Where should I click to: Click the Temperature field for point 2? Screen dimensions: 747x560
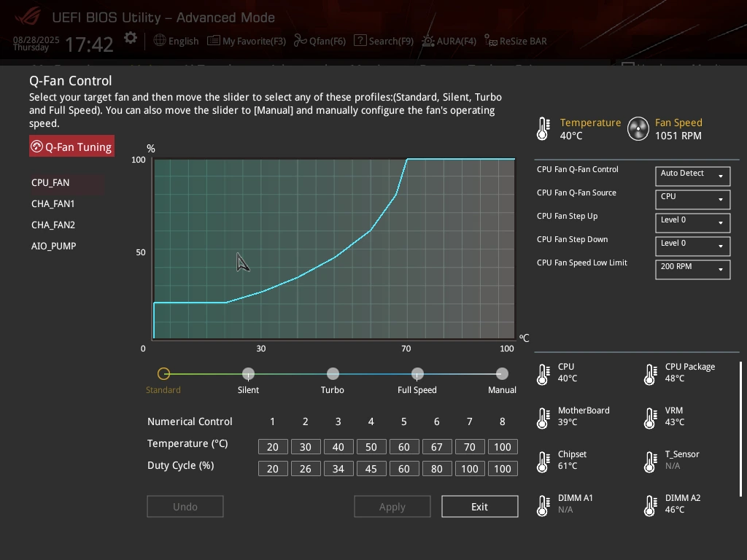click(306, 447)
